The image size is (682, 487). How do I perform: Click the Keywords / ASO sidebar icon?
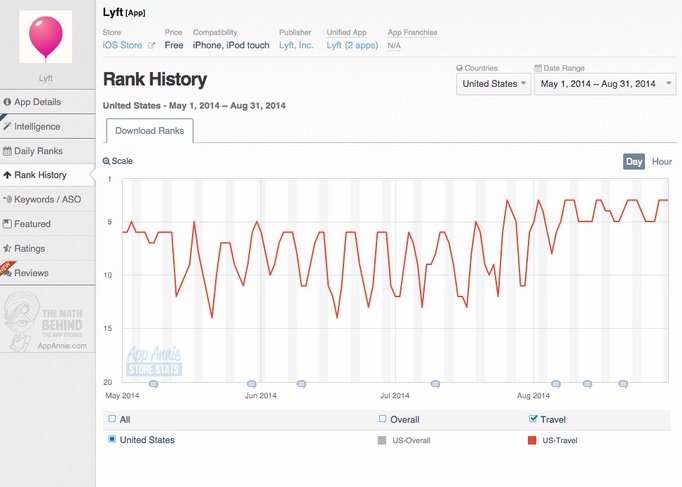pos(7,200)
